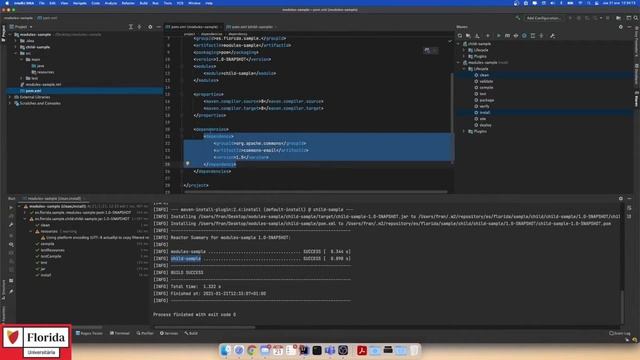
Task: Click Add Maven Project plus icon
Action: (487, 36)
